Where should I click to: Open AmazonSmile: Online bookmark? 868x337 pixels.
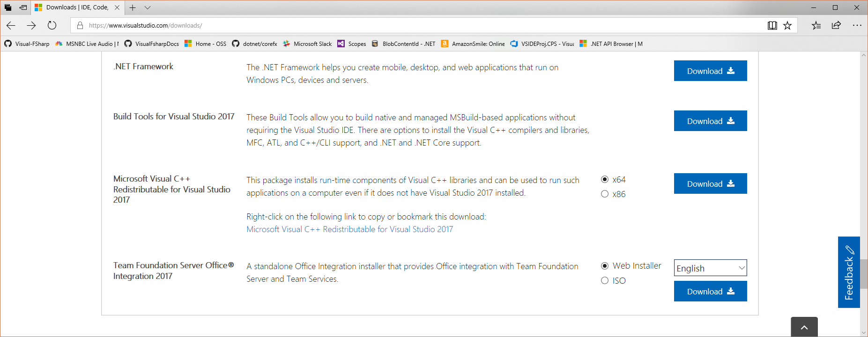click(x=473, y=44)
